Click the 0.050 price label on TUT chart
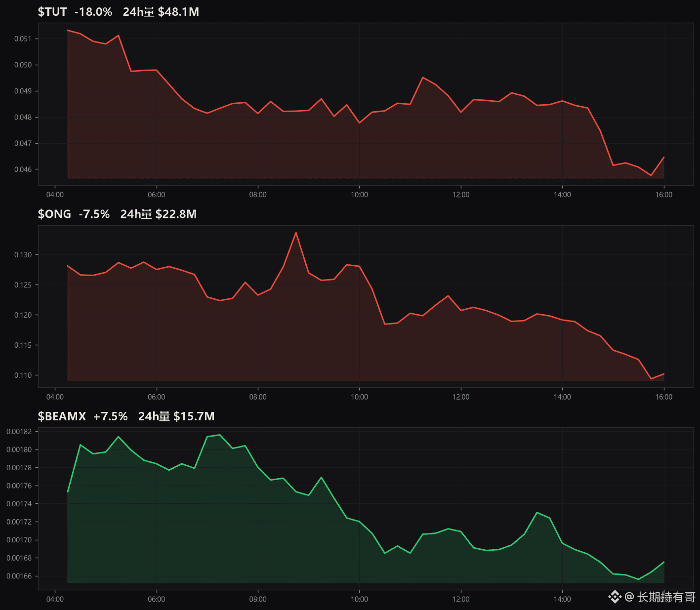 point(23,65)
